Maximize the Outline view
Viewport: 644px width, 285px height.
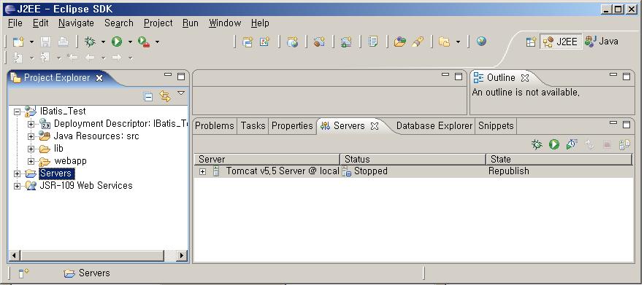626,77
